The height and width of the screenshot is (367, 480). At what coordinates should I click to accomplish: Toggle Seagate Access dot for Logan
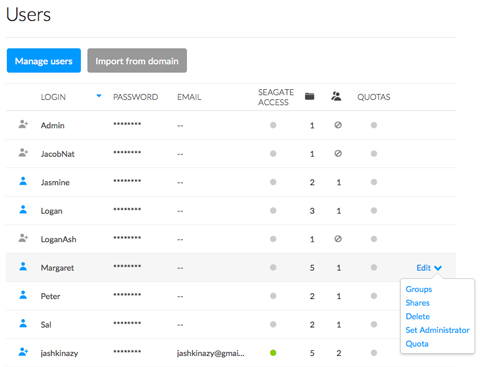(x=273, y=211)
